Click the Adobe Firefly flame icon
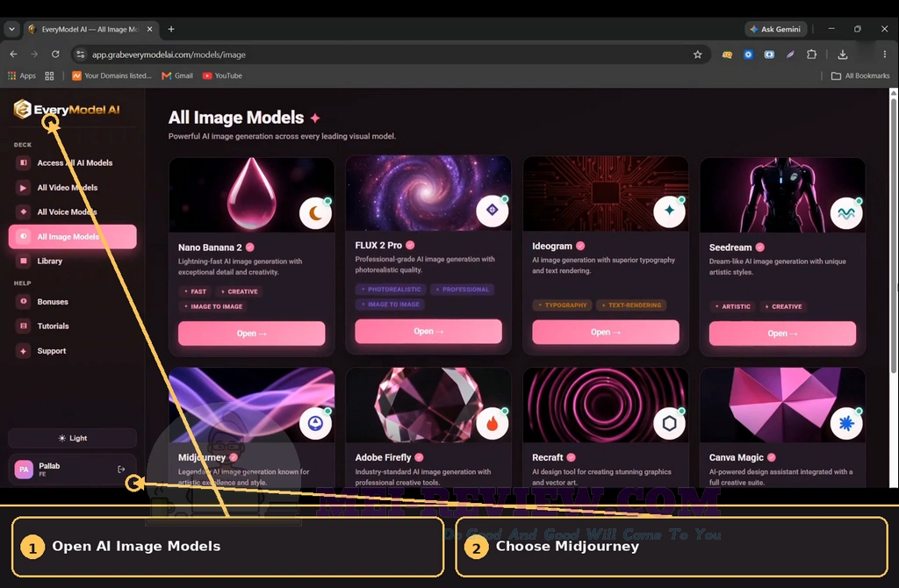This screenshot has width=899, height=588. coord(493,424)
